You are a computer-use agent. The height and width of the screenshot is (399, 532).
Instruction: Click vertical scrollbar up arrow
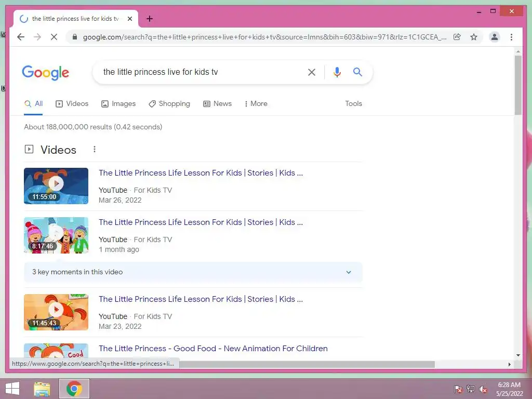pos(518,51)
